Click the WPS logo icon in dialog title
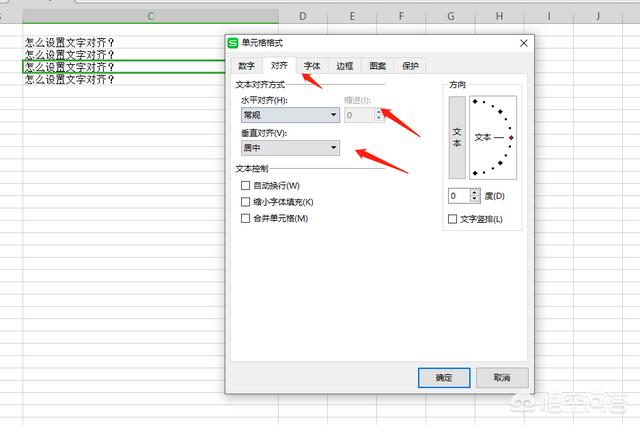 point(234,44)
